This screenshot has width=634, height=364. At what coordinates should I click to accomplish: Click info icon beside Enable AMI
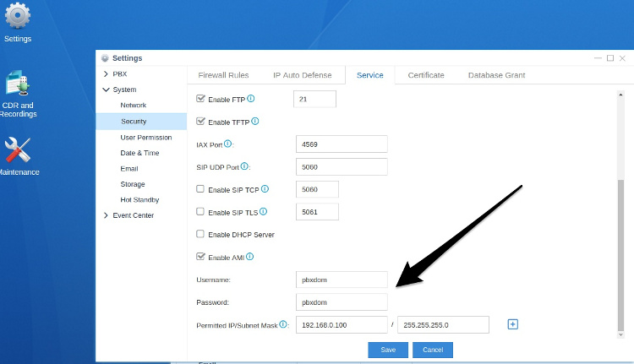[x=250, y=257]
